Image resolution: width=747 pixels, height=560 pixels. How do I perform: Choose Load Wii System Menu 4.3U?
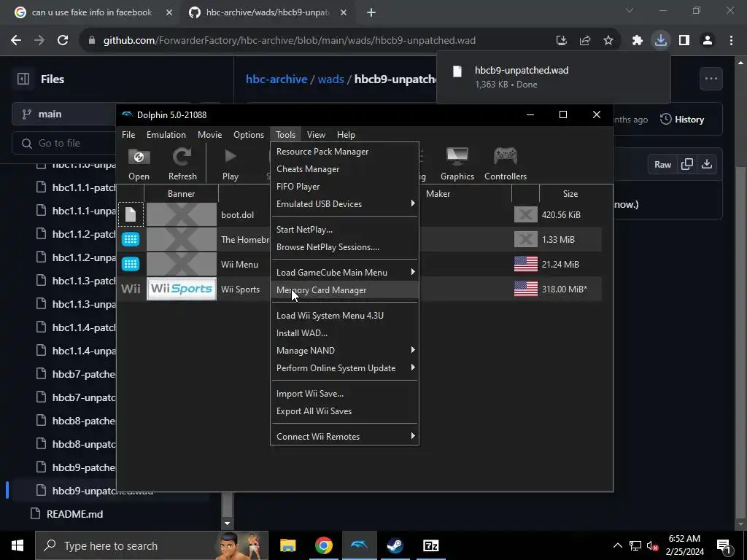344,316
